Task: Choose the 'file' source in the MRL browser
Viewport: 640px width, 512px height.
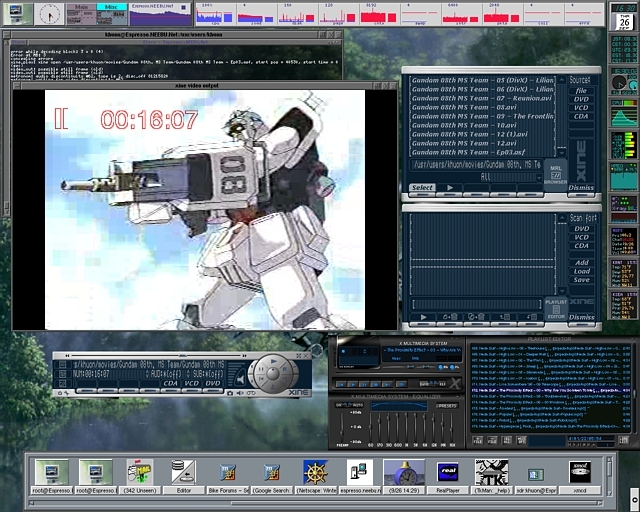Action: coord(581,91)
